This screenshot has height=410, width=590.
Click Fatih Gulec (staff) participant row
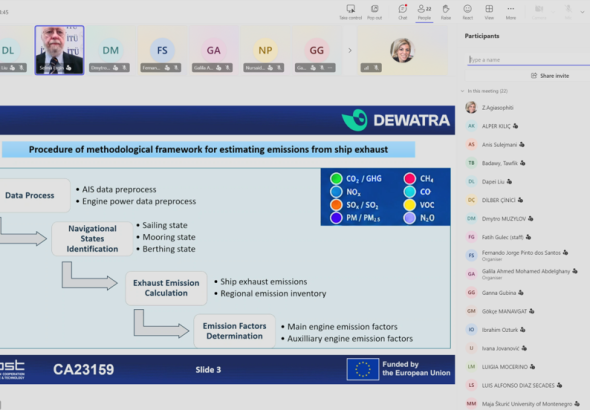pyautogui.click(x=527, y=237)
